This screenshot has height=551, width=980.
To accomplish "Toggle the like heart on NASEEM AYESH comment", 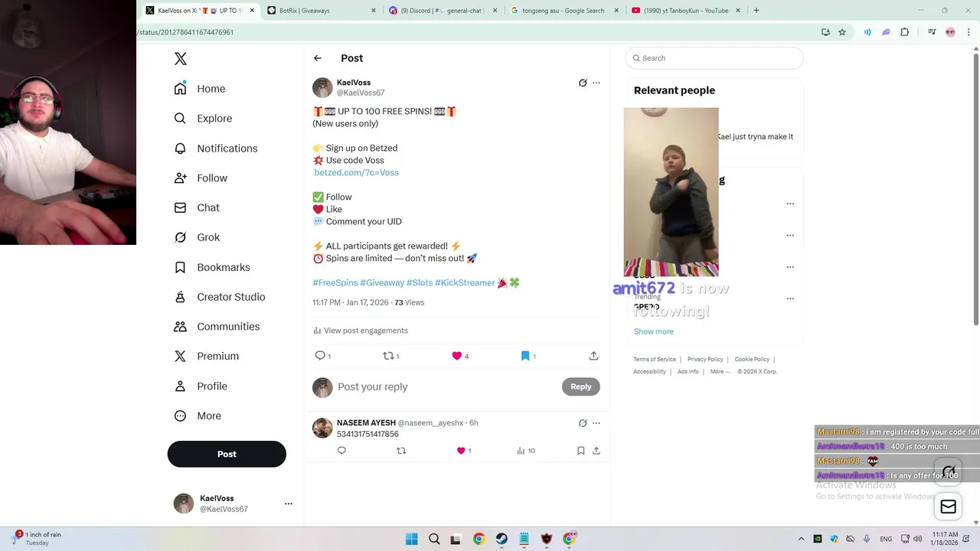I will (461, 451).
